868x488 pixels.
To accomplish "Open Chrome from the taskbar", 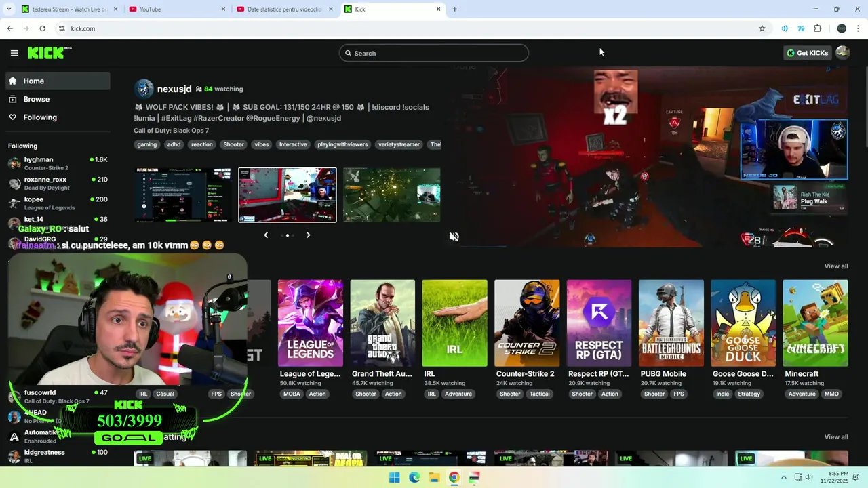I will (x=454, y=478).
